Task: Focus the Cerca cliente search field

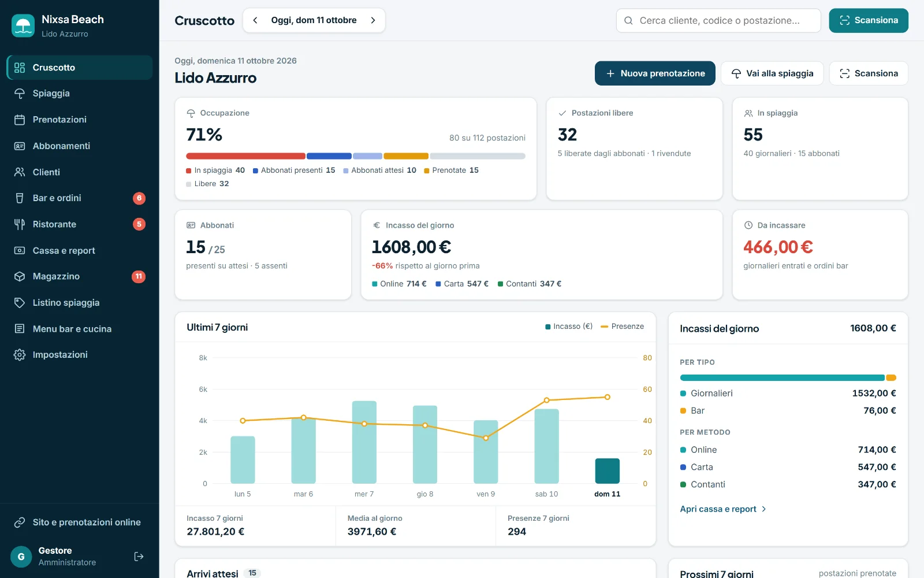Action: 718,21
